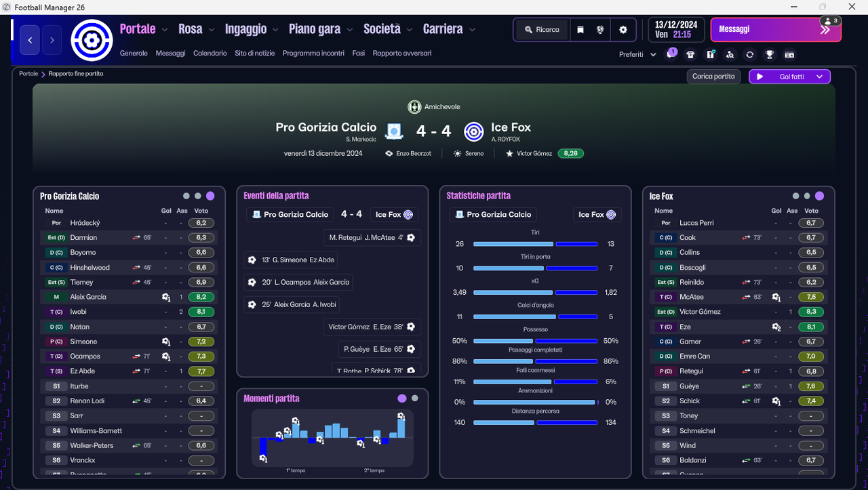Select third purple dot in Ice Fox panel

(820, 196)
